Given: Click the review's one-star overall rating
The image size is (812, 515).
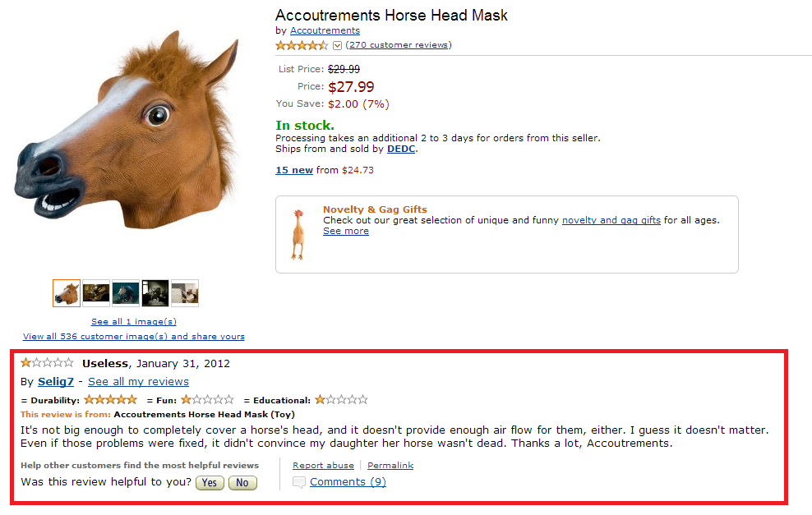Looking at the screenshot, I should 47,363.
